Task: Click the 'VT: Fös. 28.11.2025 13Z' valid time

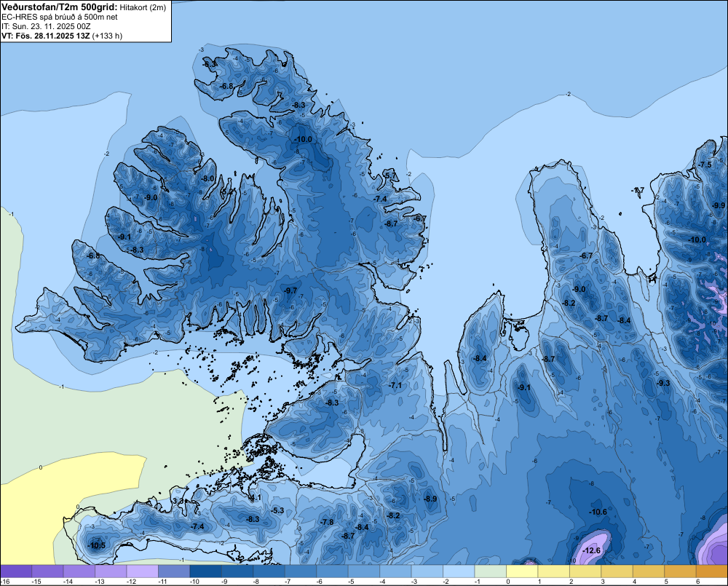Action: (45, 36)
